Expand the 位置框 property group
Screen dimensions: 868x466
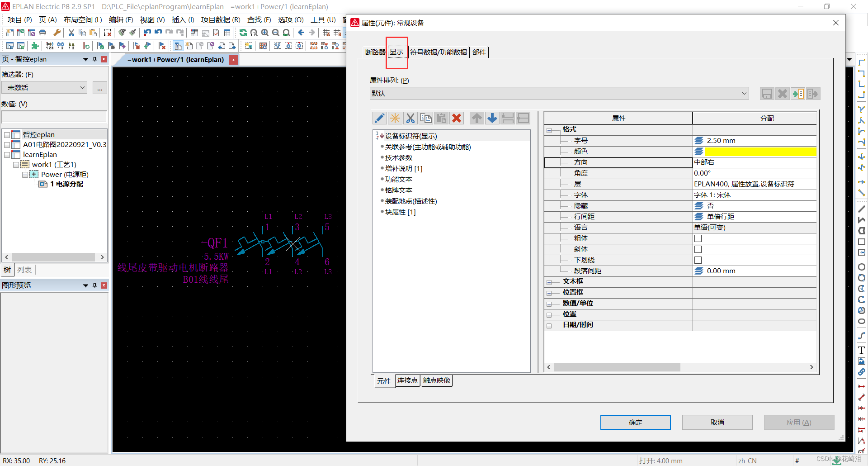tap(549, 293)
